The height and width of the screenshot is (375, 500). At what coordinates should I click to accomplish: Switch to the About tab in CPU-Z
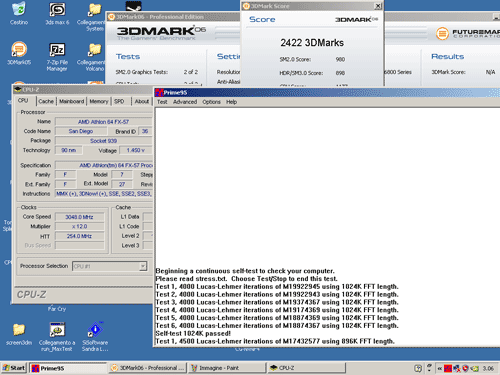pos(142,101)
